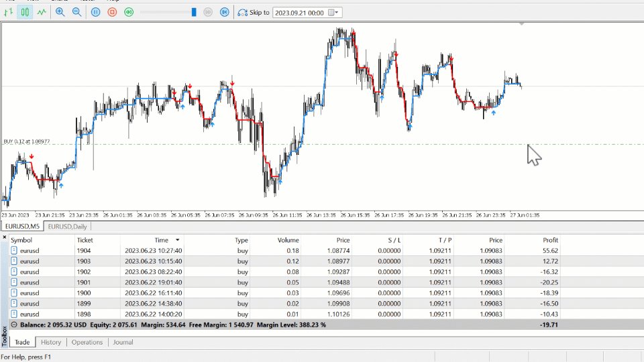Image resolution: width=644 pixels, height=362 pixels.
Task: Select ticket number 1904 cell
Action: coord(84,250)
